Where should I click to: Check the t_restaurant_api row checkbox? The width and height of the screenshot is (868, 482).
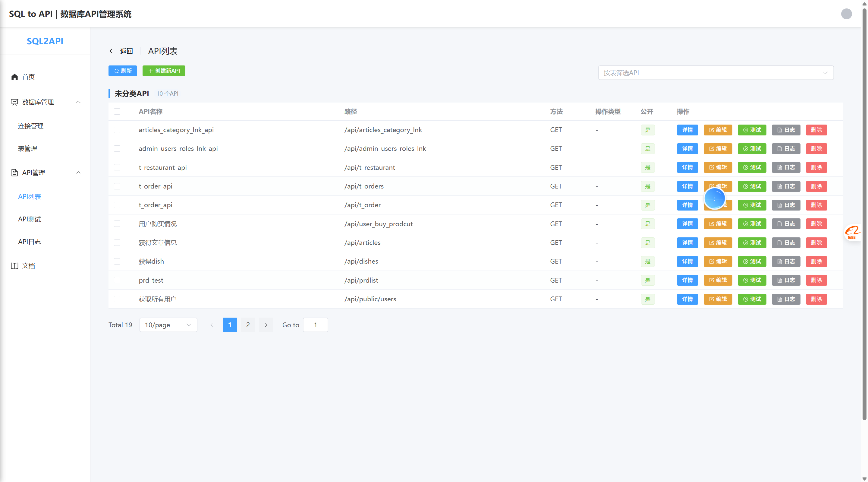click(117, 167)
